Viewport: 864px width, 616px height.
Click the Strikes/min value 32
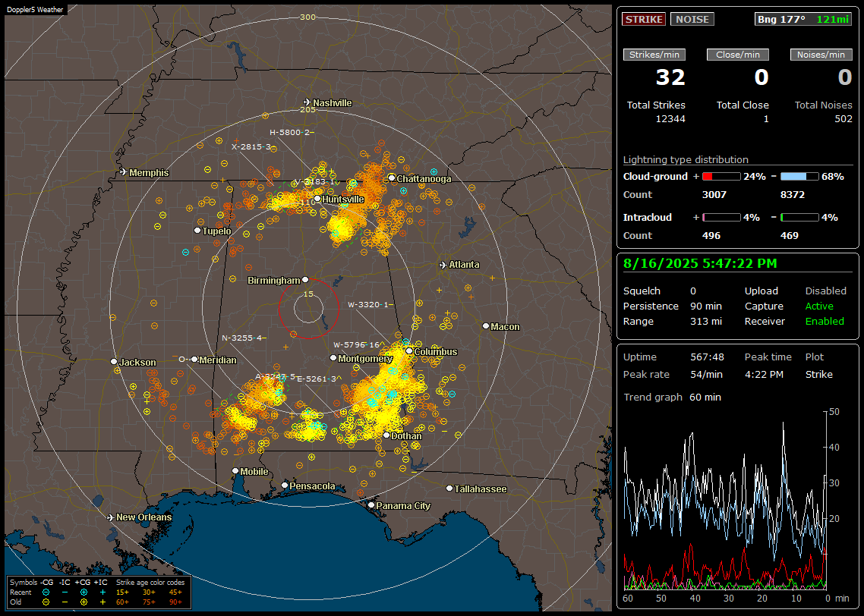click(670, 77)
